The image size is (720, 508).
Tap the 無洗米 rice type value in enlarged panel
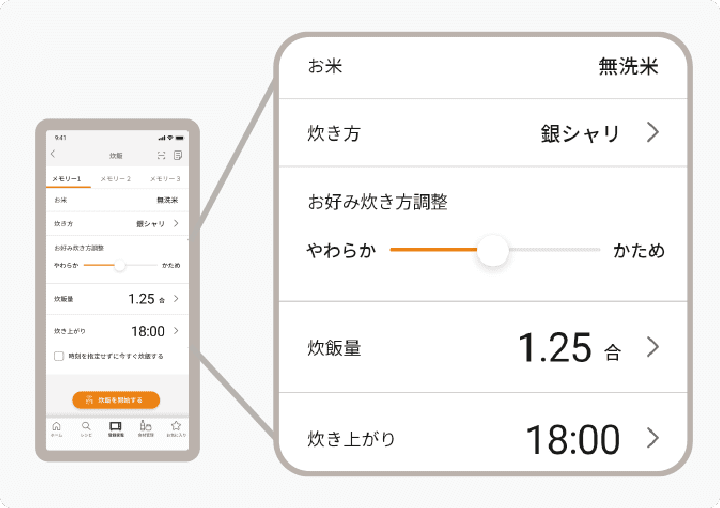click(628, 67)
